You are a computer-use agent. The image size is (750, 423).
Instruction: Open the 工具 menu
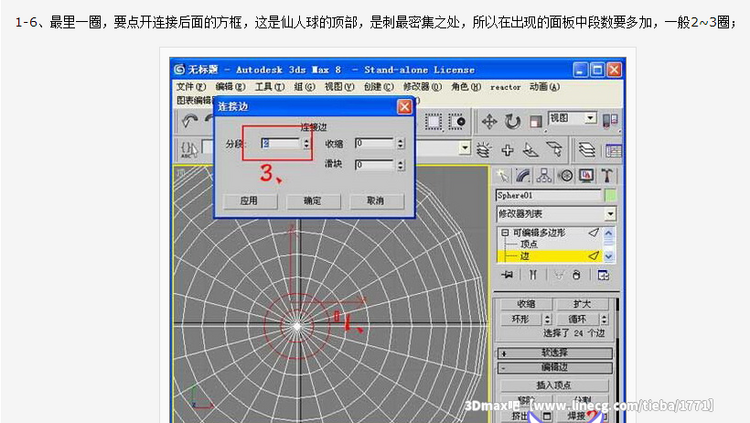(x=269, y=87)
